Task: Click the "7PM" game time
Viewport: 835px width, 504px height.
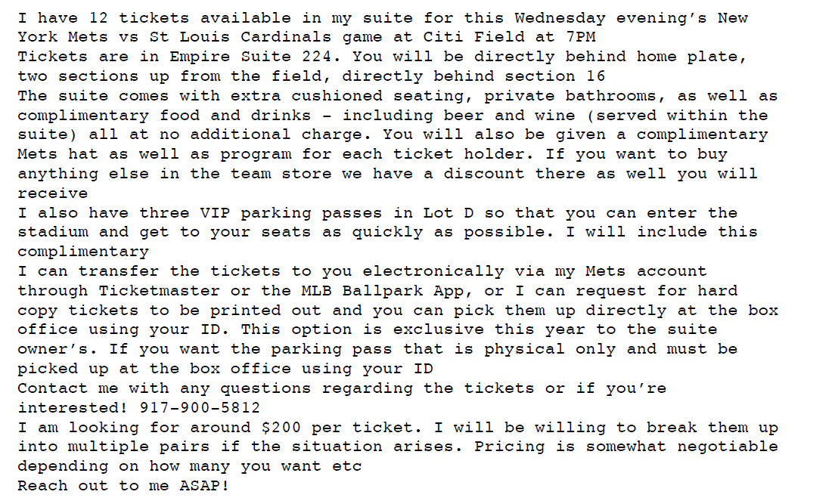Action: 581,37
